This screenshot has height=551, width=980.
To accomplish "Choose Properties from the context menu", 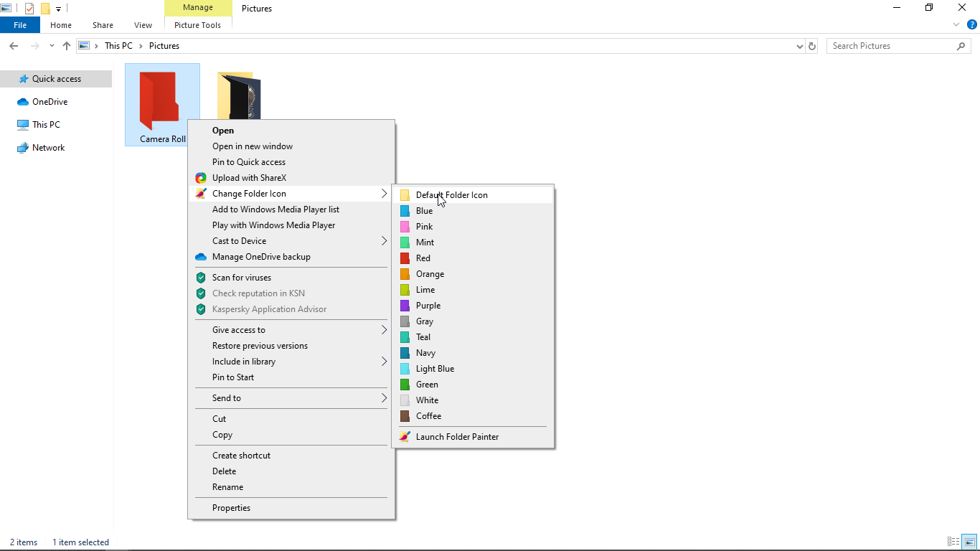I will click(x=231, y=508).
